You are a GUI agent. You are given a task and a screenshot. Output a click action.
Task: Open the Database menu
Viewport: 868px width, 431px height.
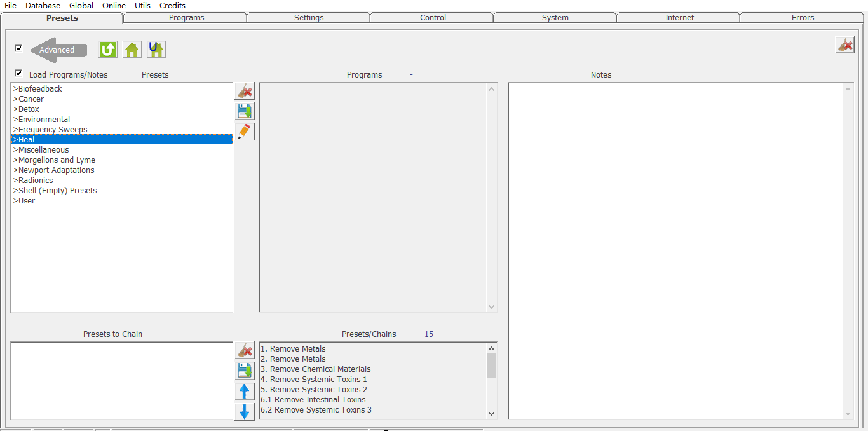43,6
